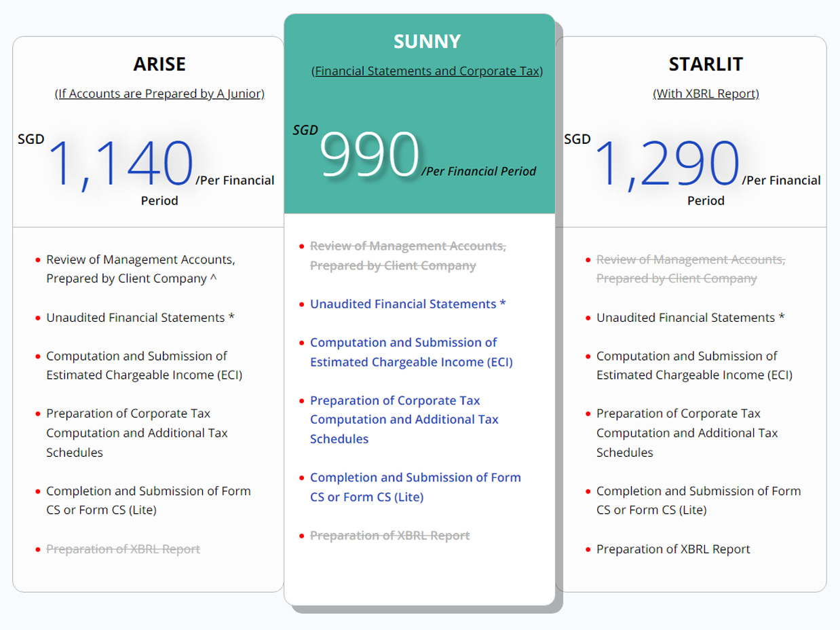This screenshot has width=840, height=630.
Task: Click SUNNY's struck-through XBRL Report item
Action: pyautogui.click(x=389, y=536)
